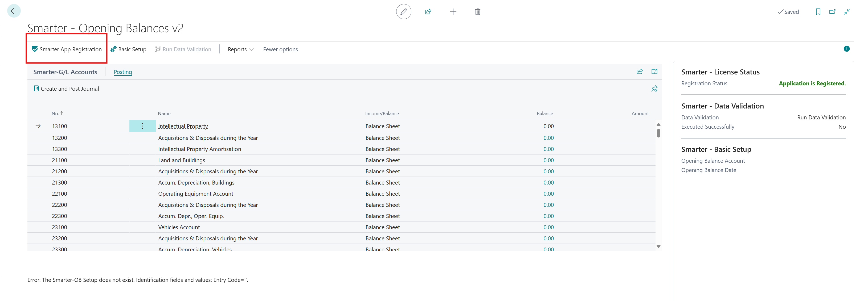The width and height of the screenshot is (868, 301).
Task: Open the Smarter-G/L Accounts menu
Action: pyautogui.click(x=65, y=72)
